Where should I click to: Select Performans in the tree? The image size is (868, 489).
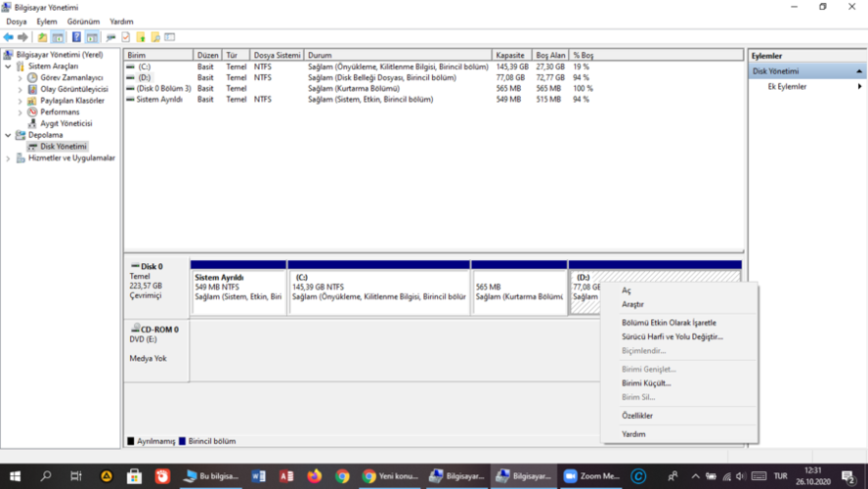tap(60, 111)
